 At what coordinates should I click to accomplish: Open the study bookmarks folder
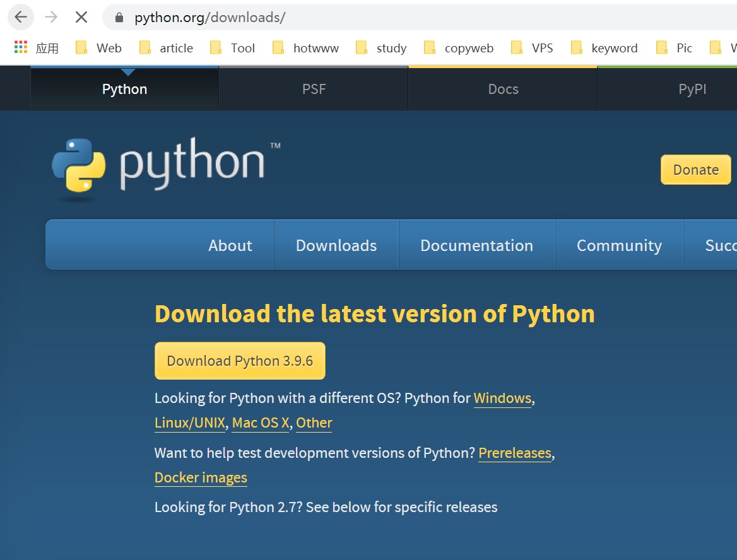[x=380, y=48]
